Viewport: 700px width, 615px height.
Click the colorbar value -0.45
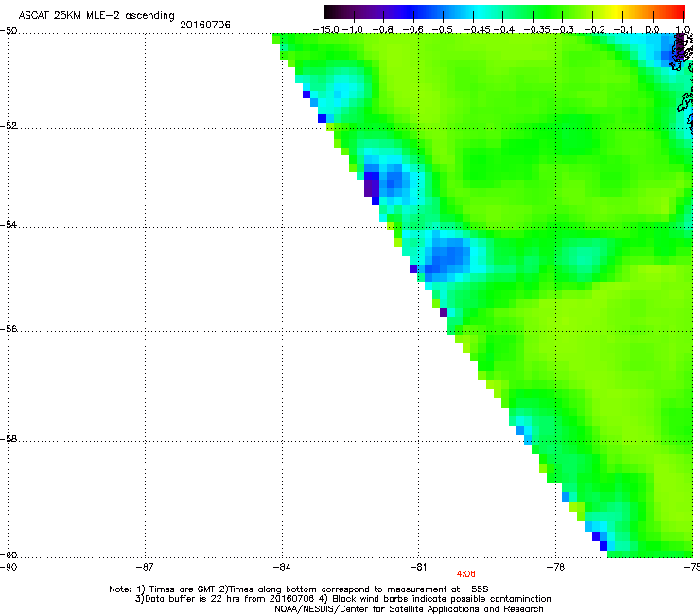click(477, 30)
